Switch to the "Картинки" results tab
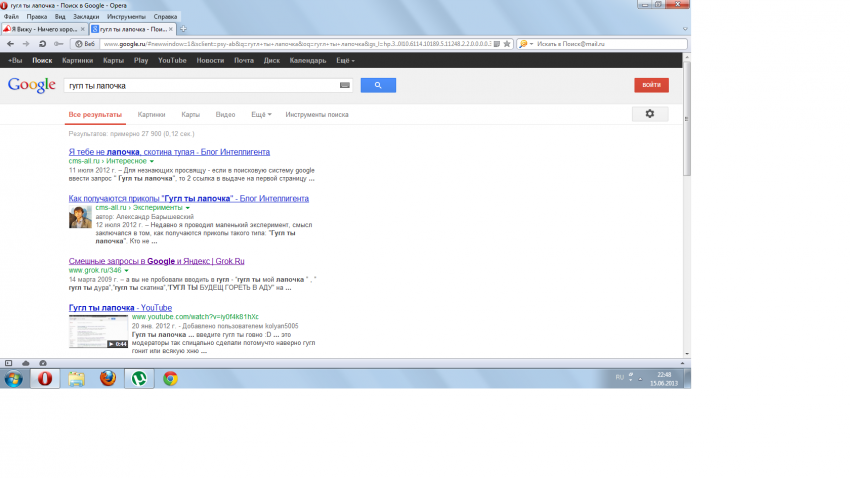Image resolution: width=850 pixels, height=478 pixels. click(x=151, y=115)
